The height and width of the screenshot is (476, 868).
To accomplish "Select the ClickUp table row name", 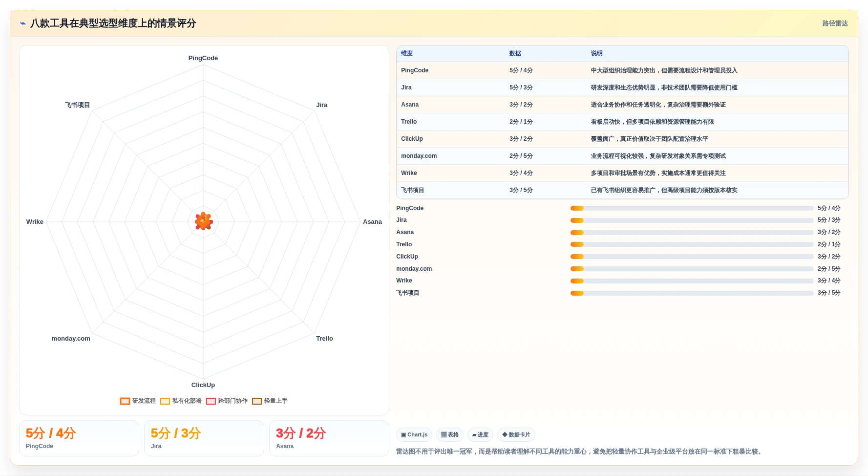I will (412, 139).
